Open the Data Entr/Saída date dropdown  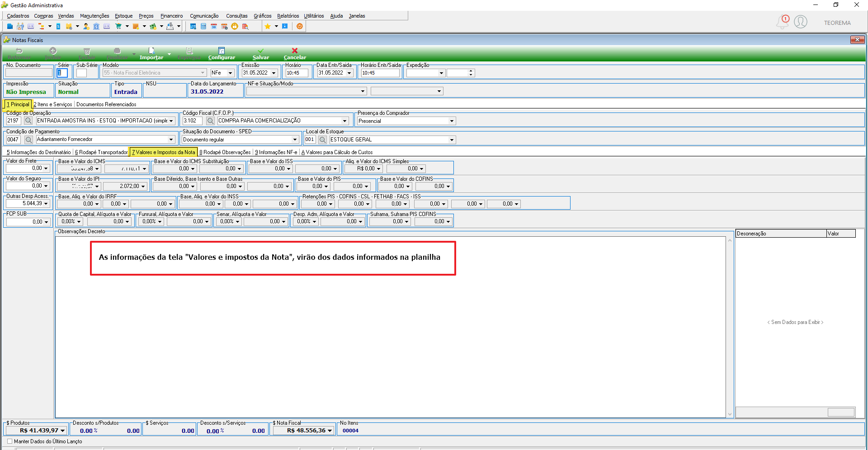(x=349, y=73)
